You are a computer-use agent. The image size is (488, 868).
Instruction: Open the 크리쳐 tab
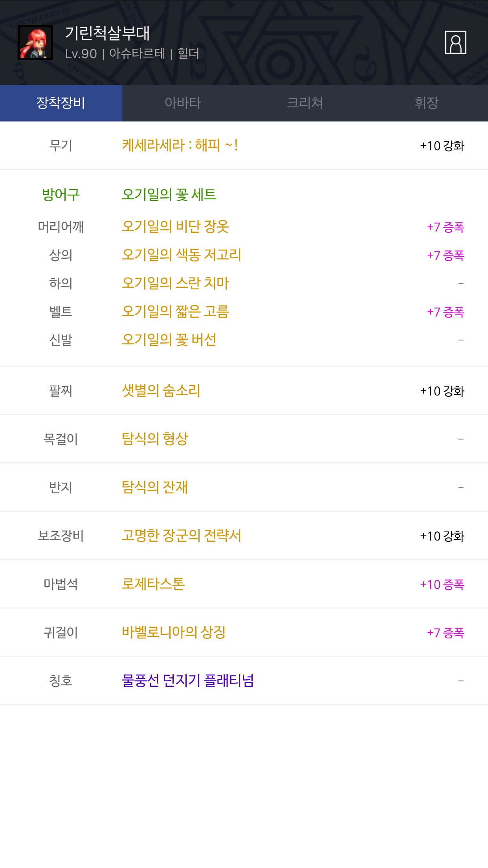pos(305,103)
